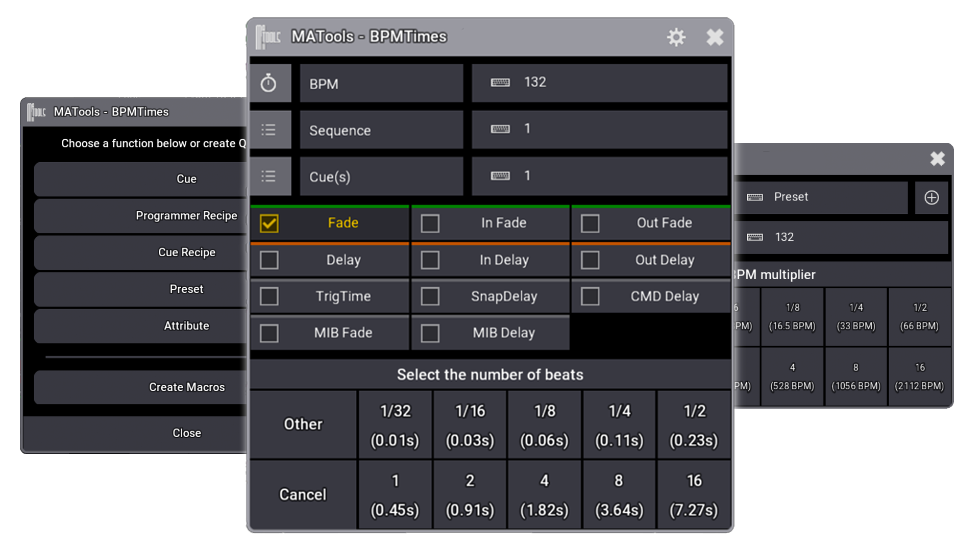Select 8 beats (3.64s)
The image size is (980, 551).
(x=619, y=494)
